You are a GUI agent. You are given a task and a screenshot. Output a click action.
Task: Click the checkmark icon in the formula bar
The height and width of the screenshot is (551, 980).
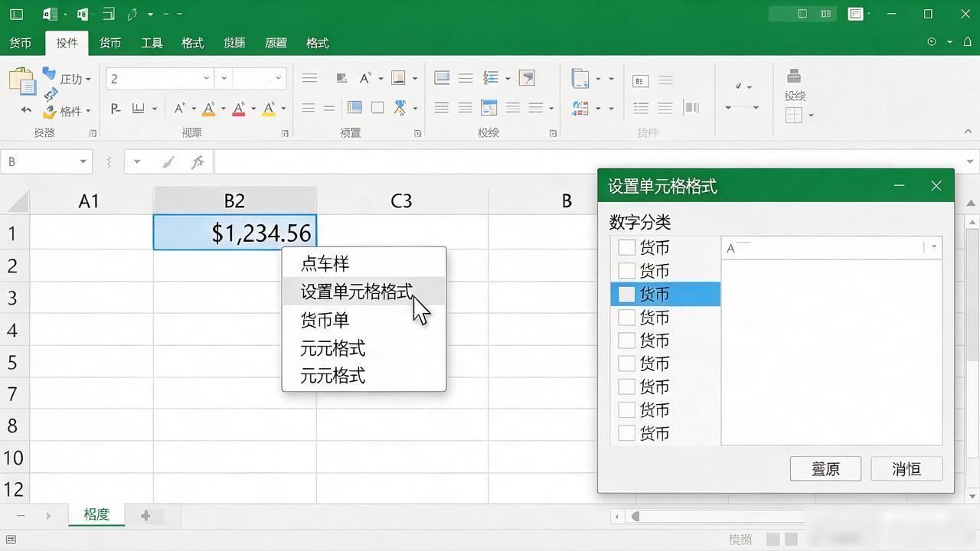point(168,161)
